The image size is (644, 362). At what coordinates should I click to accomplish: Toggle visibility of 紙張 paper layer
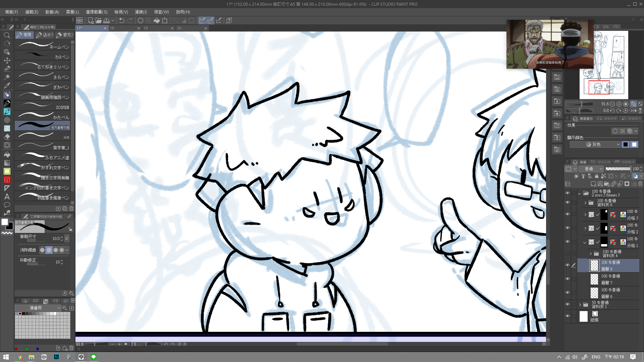[x=568, y=316]
